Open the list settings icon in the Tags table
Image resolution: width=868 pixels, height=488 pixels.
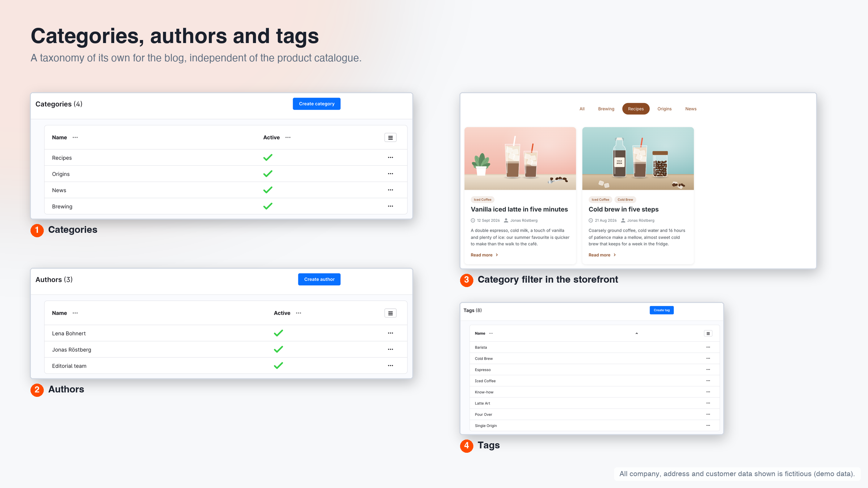coord(708,333)
